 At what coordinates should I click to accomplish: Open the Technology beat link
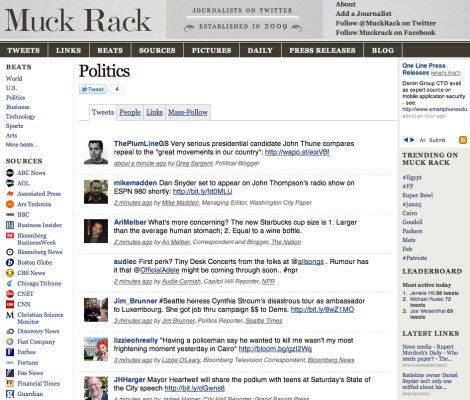pos(20,117)
